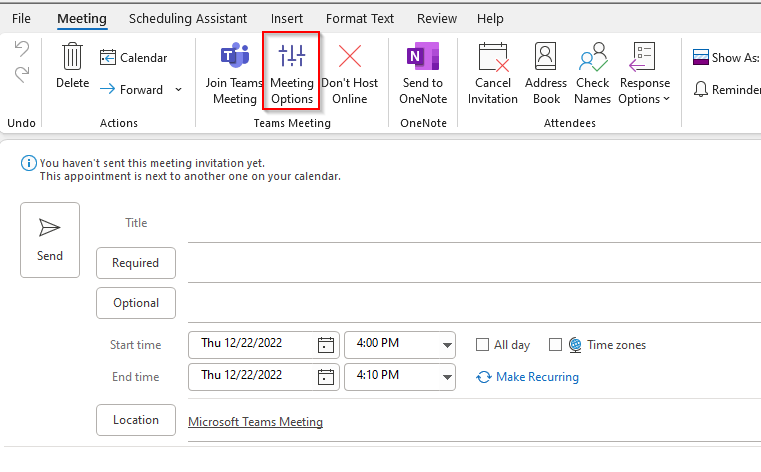Open the end time 4:10 PM dropdown
Viewport: 761px width, 472px height.
click(x=447, y=377)
